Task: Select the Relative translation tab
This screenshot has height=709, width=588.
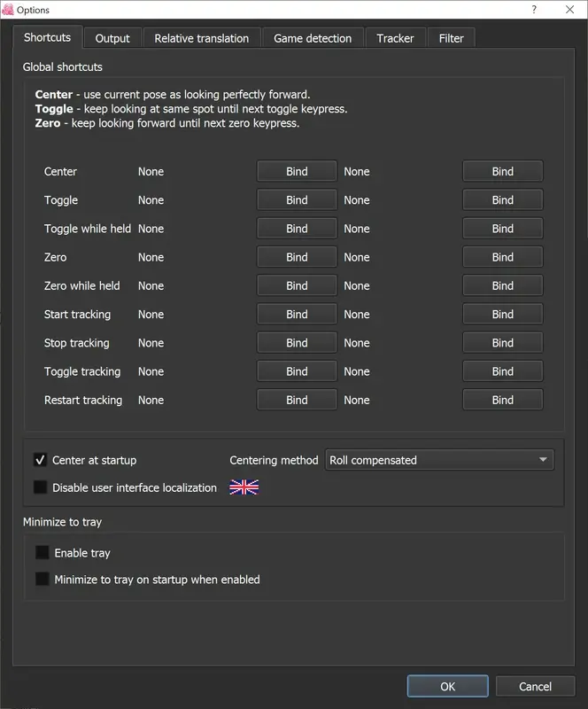Action: click(x=201, y=38)
